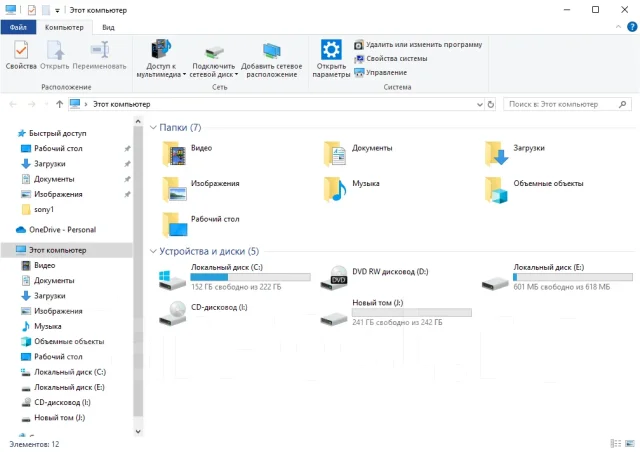Switch to large icons view in status bar
640x452 pixels.
pos(630,443)
